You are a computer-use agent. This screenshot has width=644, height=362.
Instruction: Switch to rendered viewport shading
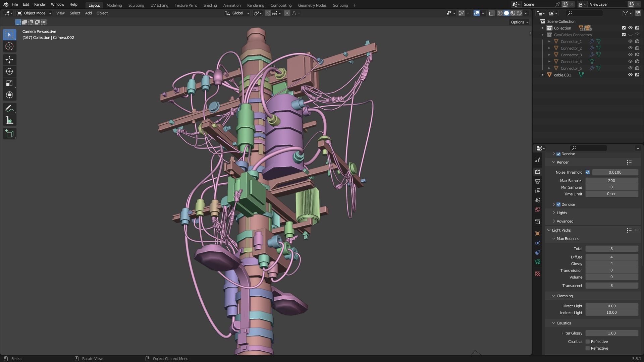[519, 13]
